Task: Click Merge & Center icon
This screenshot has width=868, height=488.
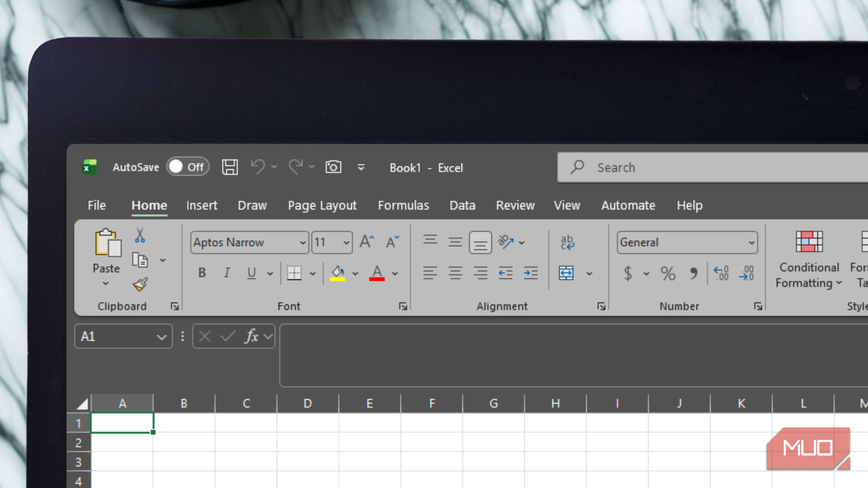Action: coord(566,273)
